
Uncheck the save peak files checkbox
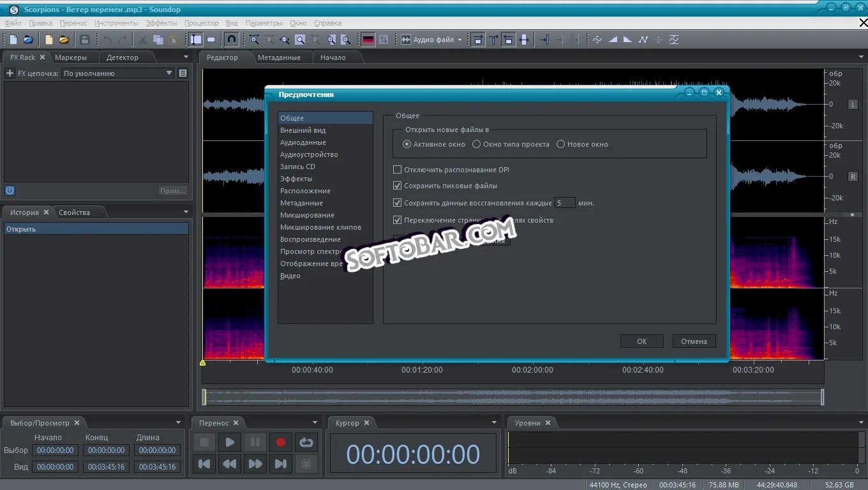[x=397, y=186]
